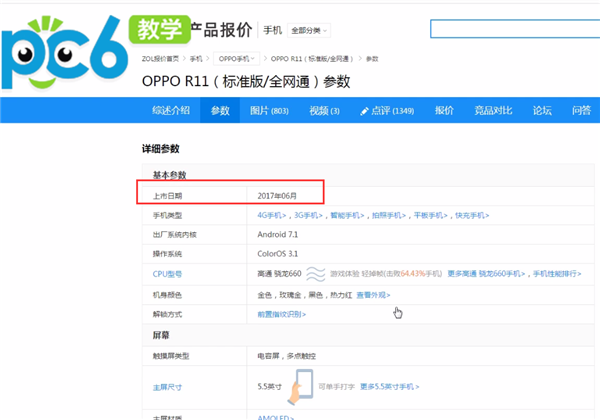Click the 产品报价 heading

(x=221, y=29)
